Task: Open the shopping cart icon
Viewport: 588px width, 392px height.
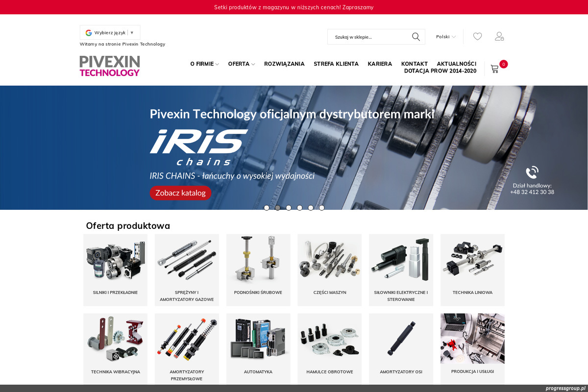Action: (x=495, y=69)
